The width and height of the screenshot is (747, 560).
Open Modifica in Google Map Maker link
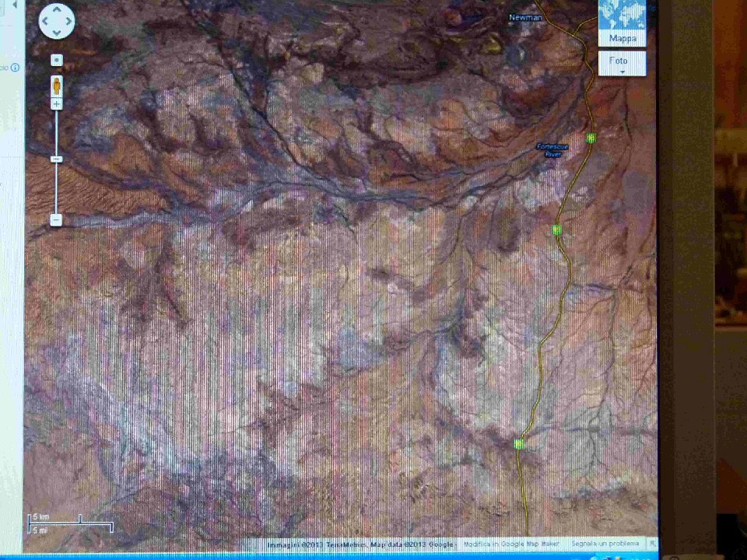(x=512, y=544)
